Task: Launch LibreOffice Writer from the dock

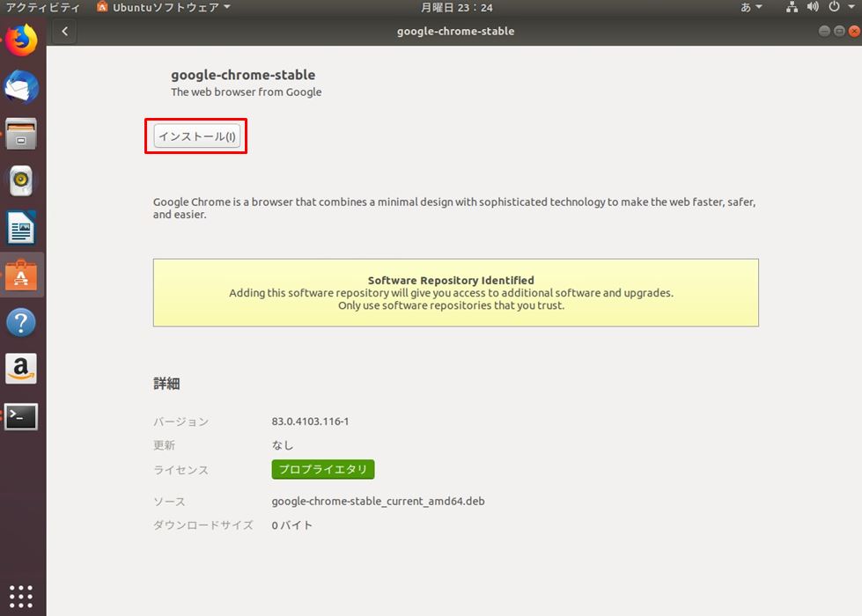Action: 21,228
